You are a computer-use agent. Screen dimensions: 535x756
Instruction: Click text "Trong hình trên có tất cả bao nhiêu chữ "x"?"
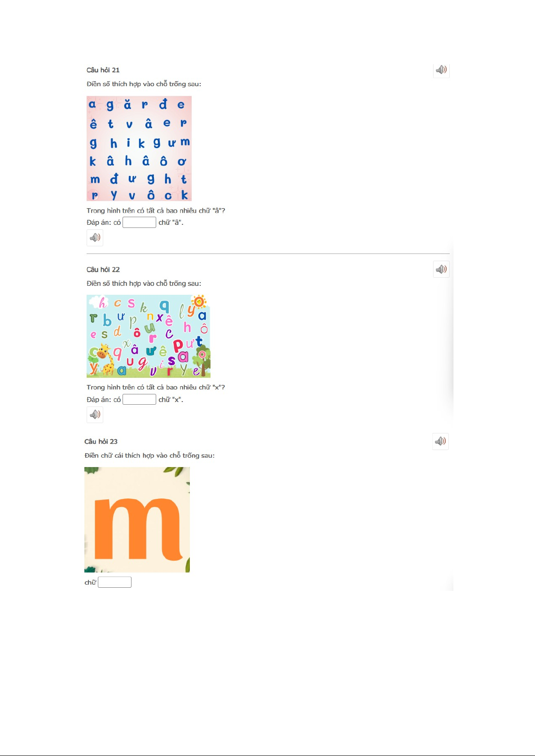point(156,387)
